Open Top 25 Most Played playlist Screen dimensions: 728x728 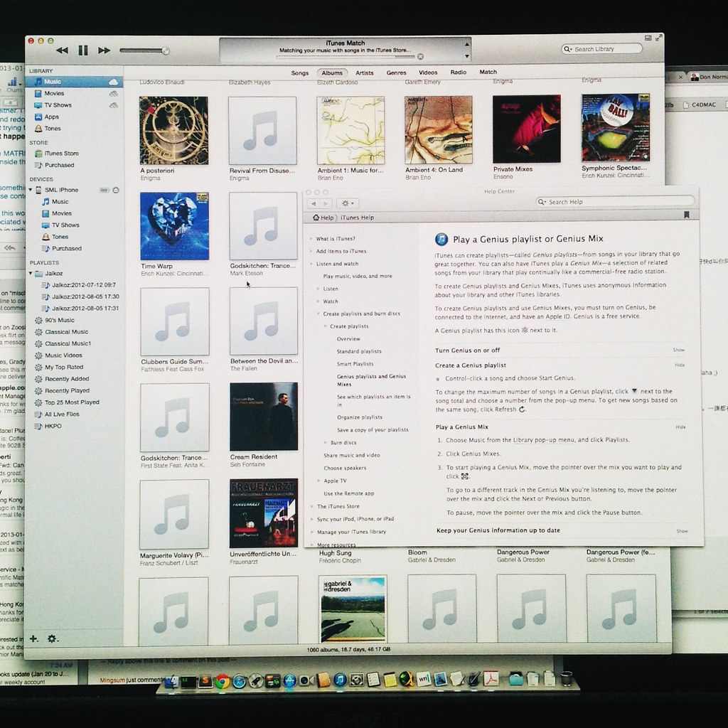pos(72,402)
